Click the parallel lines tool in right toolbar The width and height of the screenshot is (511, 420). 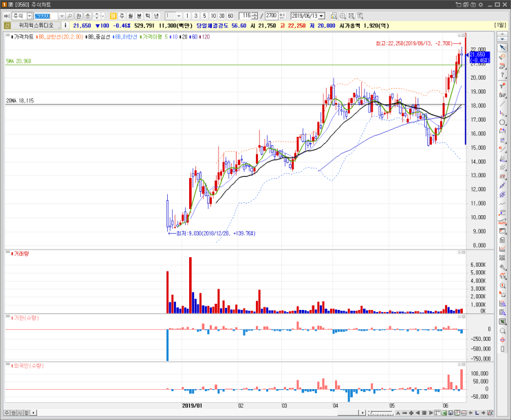[502, 168]
